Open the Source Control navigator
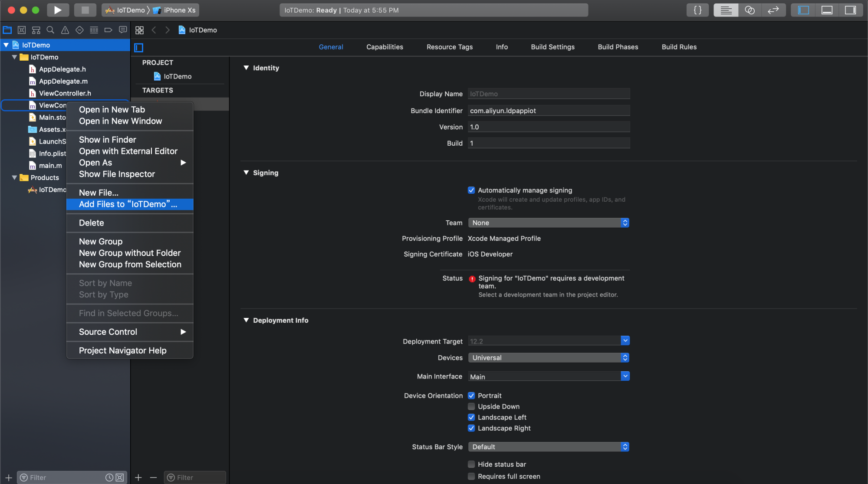Screen dimensions: 868x484 click(x=22, y=30)
